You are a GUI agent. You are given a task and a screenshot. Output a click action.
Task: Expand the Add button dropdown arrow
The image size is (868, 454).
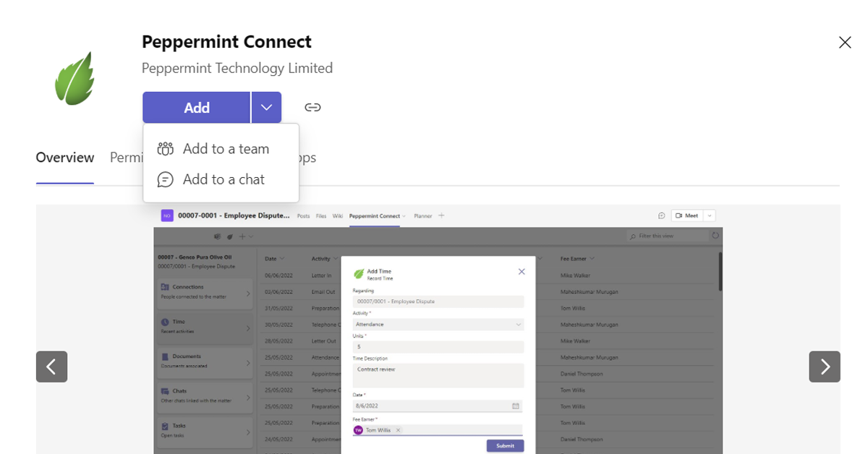[266, 107]
